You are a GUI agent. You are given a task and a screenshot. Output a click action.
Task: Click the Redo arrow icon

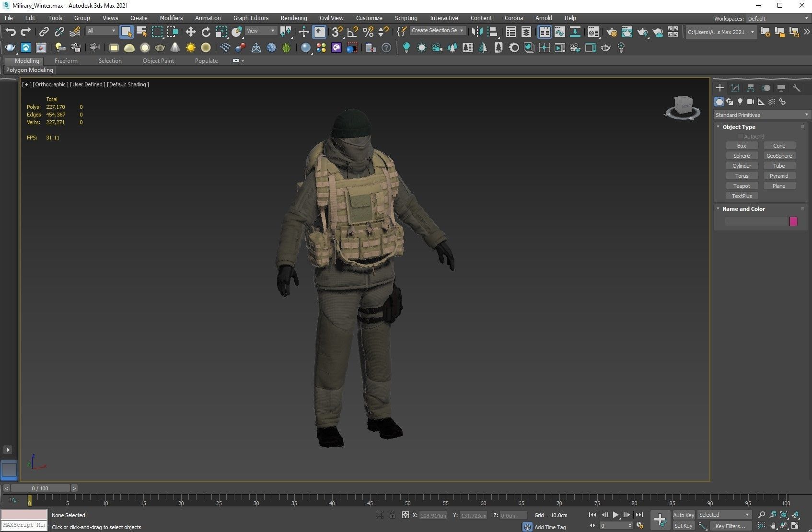[x=26, y=32]
